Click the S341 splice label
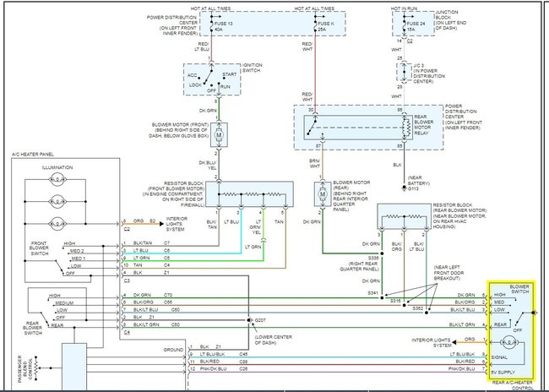 click(374, 292)
